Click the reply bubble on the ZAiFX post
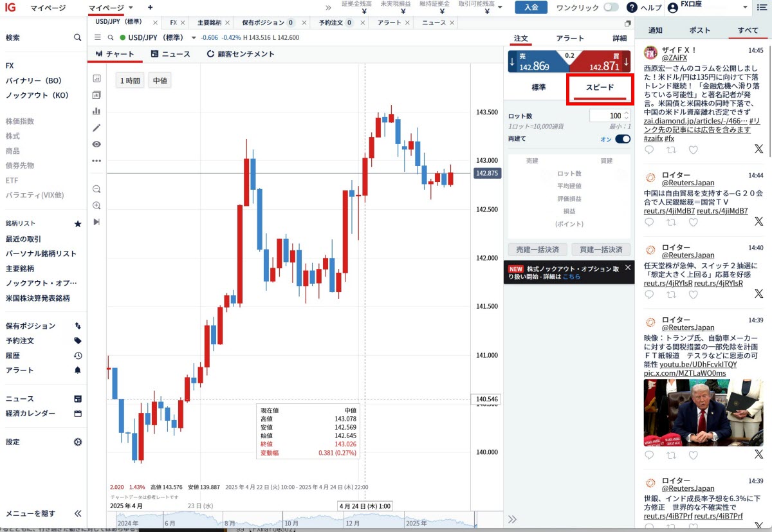The width and height of the screenshot is (772, 532). click(x=649, y=150)
